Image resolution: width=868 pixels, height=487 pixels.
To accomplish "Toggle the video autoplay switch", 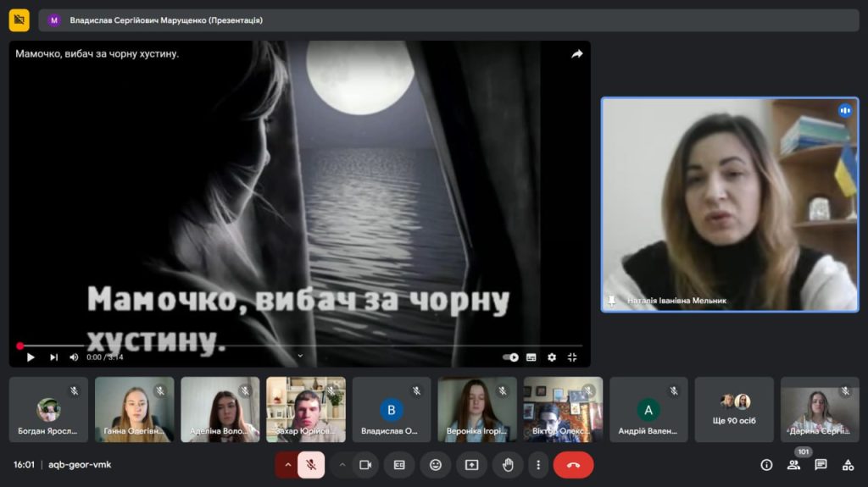I will coord(510,357).
